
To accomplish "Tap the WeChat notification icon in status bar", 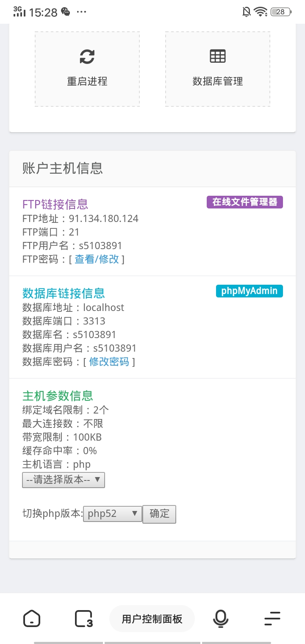I will coord(66,12).
